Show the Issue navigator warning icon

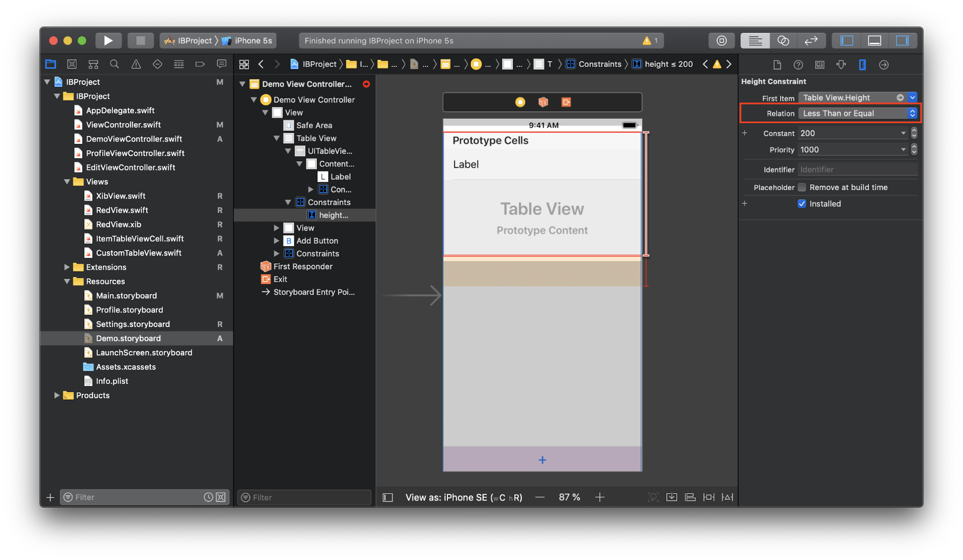click(x=136, y=64)
